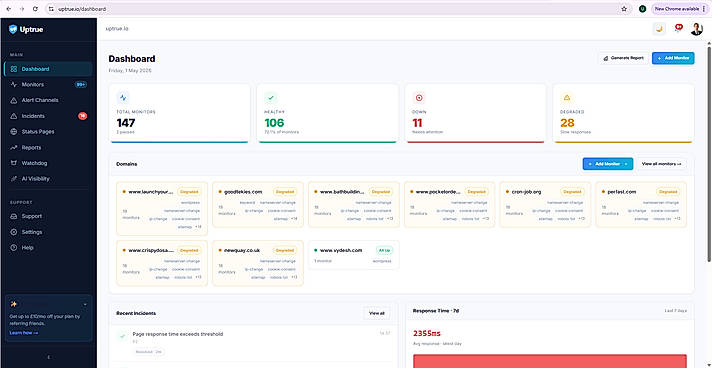Open the Incidents page in sidebar
The height and width of the screenshot is (368, 712).
pos(48,116)
